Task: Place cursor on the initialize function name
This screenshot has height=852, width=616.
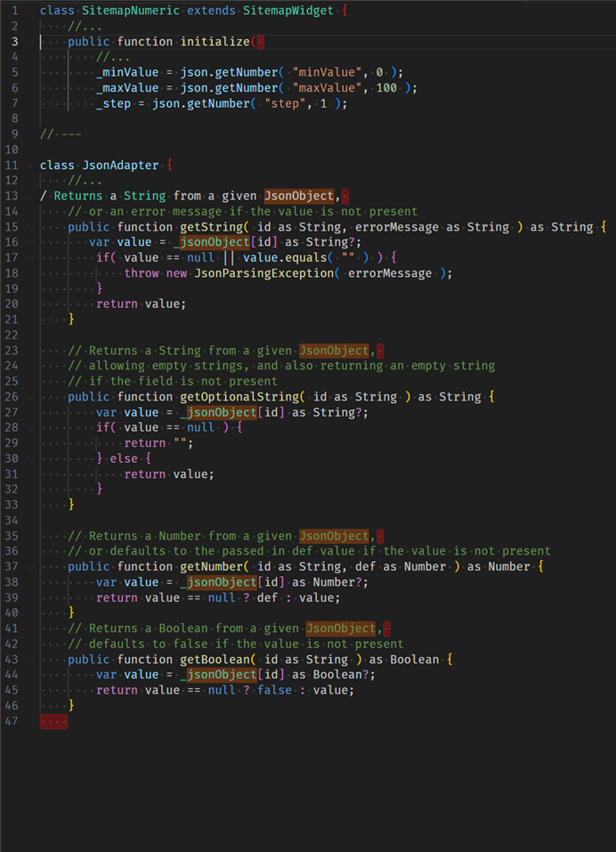Action: click(x=215, y=42)
